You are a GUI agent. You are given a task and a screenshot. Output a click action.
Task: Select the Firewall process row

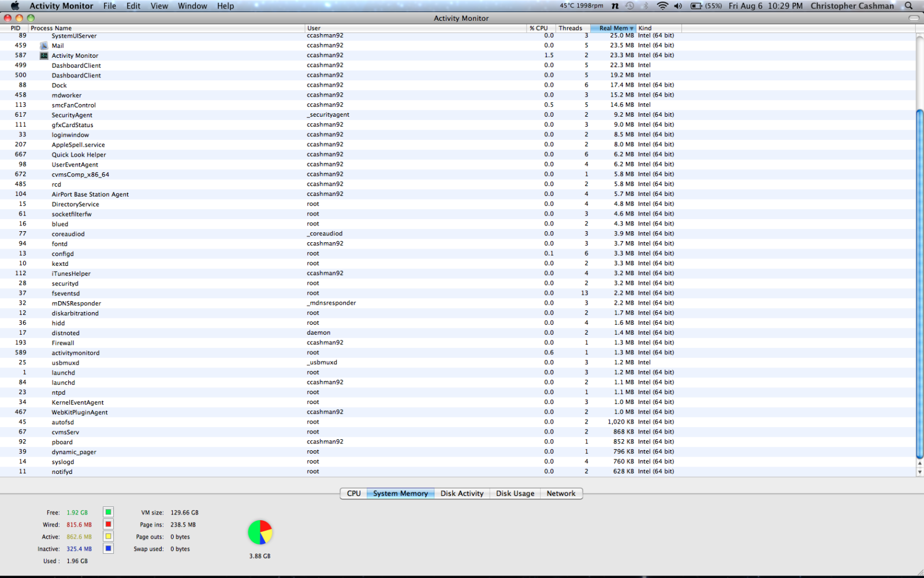click(x=458, y=343)
